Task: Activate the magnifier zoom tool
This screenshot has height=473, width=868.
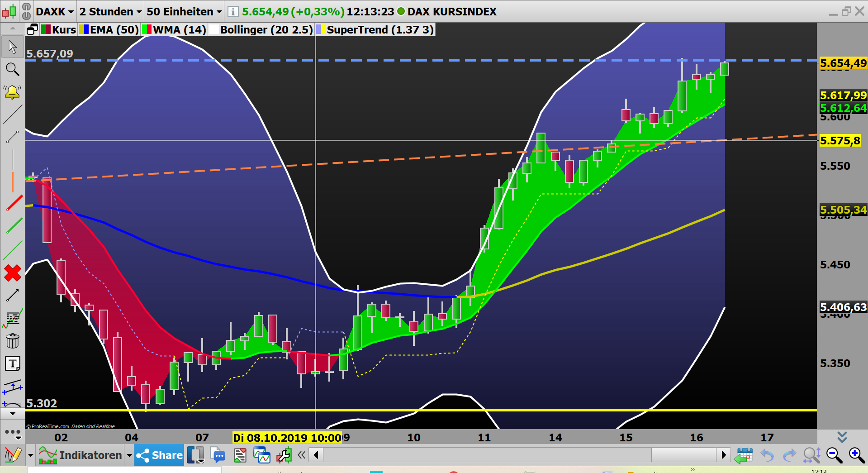Action: click(x=13, y=69)
